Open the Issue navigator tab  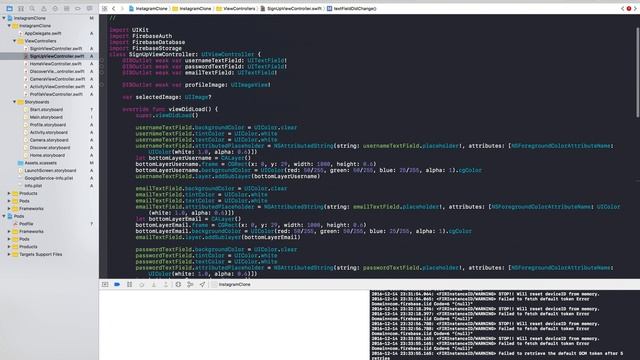44,8
